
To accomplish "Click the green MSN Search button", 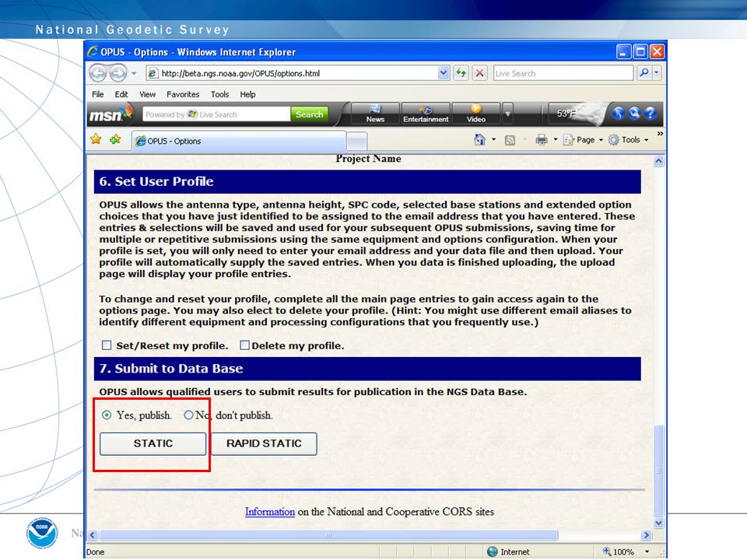I will pyautogui.click(x=309, y=114).
